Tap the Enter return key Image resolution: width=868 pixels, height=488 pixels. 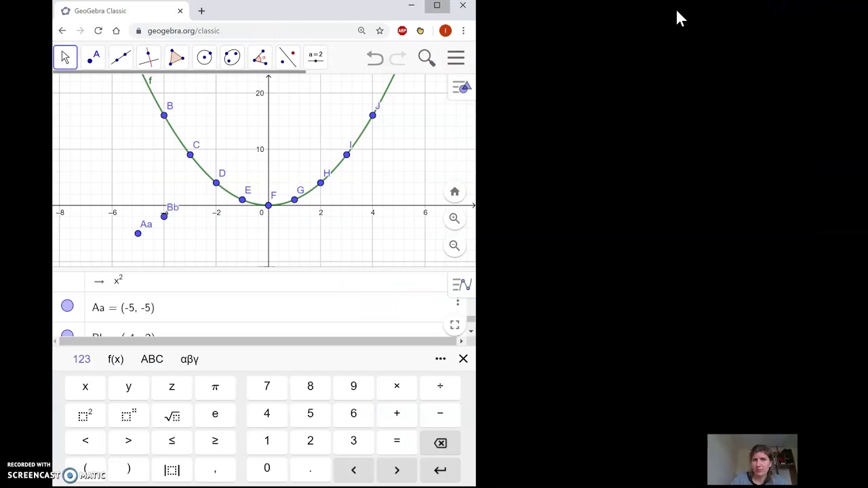[440, 470]
